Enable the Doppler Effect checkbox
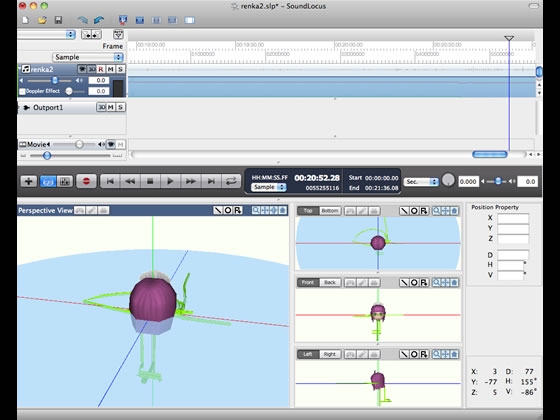The image size is (560, 420). coord(22,91)
